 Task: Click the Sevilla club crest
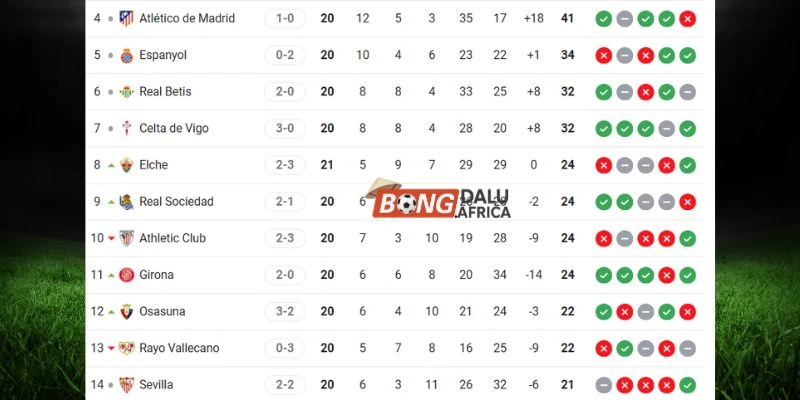[126, 384]
